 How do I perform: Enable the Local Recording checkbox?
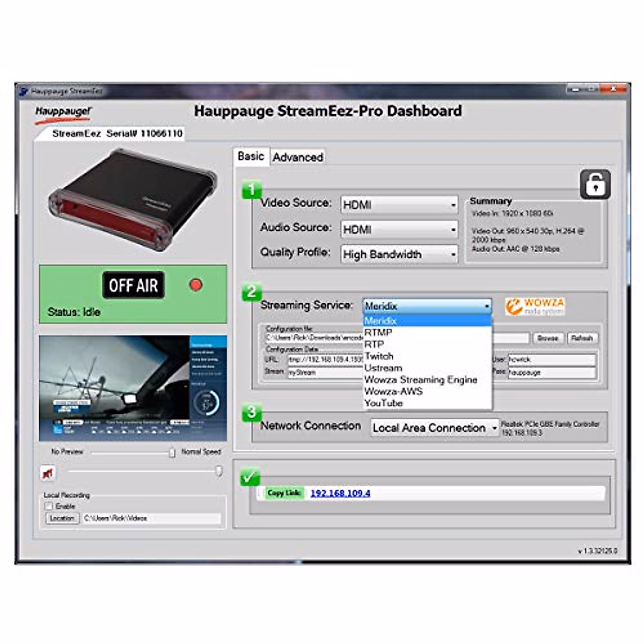click(x=49, y=507)
